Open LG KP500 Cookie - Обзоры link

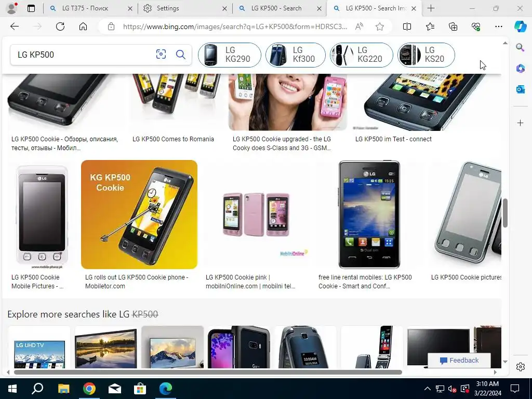pyautogui.click(x=64, y=143)
